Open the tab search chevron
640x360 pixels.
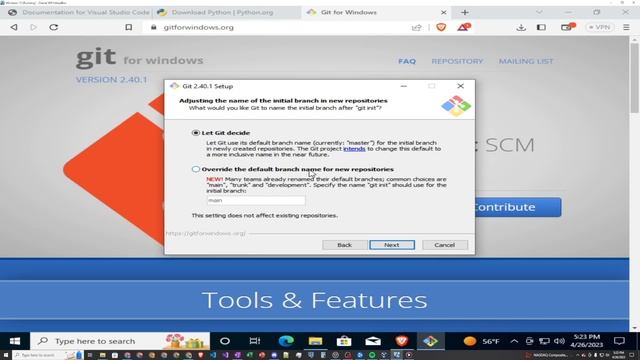point(539,12)
